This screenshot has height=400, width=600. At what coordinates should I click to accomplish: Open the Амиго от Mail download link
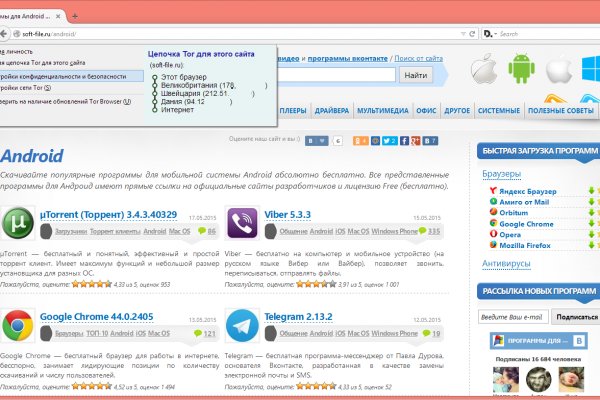pyautogui.click(x=524, y=202)
